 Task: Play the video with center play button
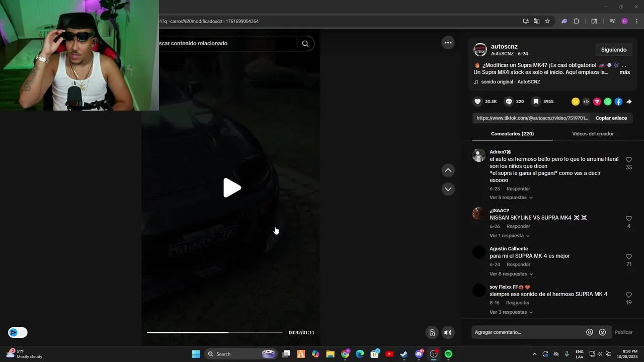click(x=232, y=188)
